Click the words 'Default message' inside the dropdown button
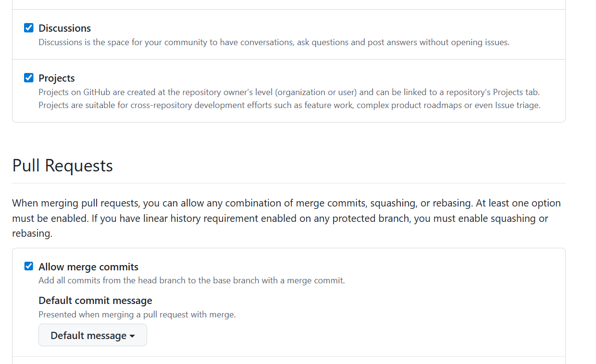 (x=88, y=336)
